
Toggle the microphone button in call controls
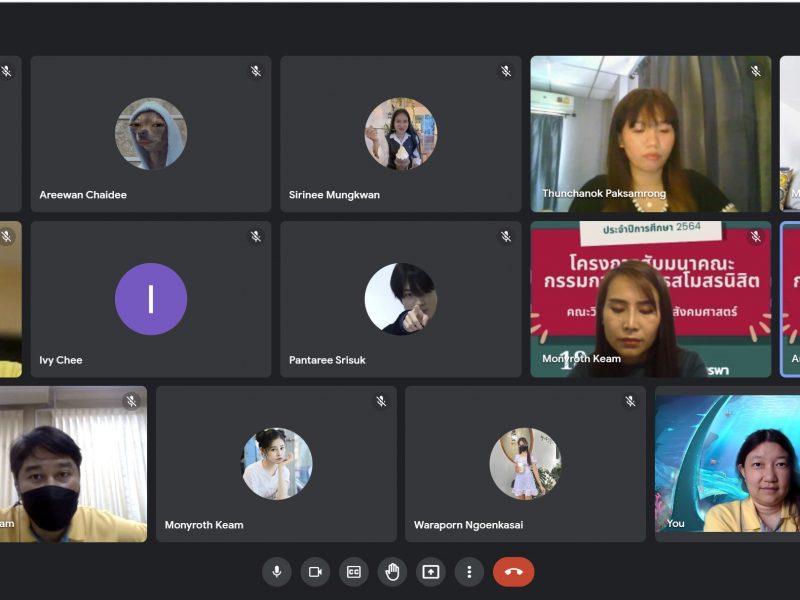coord(277,572)
